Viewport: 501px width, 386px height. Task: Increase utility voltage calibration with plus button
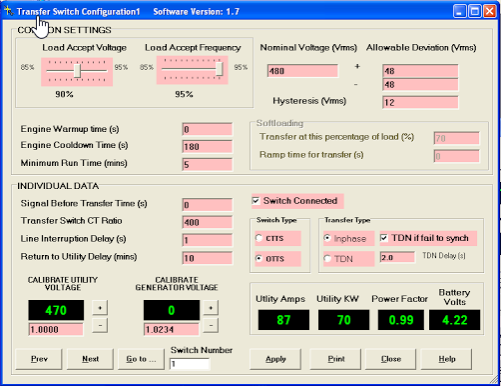pos(100,308)
